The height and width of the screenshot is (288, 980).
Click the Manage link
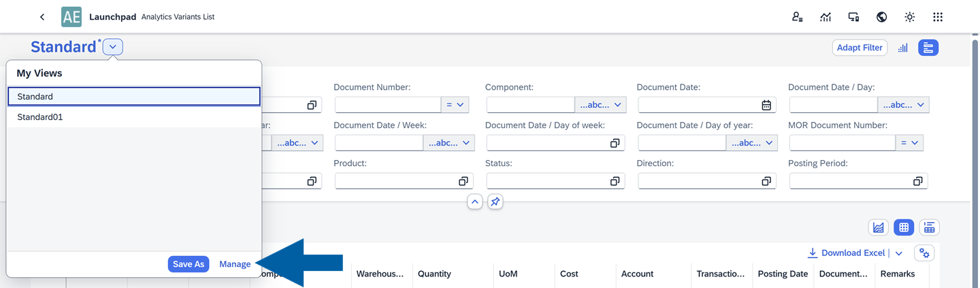[235, 264]
